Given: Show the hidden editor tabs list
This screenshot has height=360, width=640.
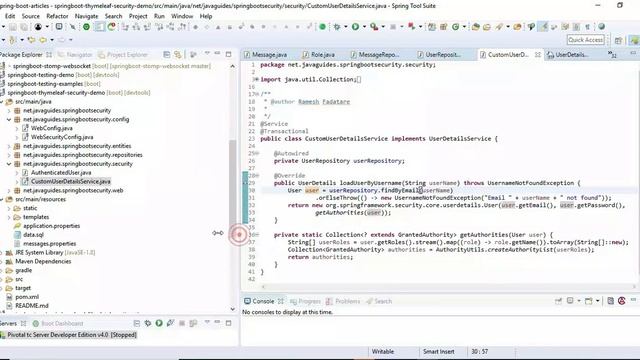Looking at the screenshot, I should coord(612,54).
